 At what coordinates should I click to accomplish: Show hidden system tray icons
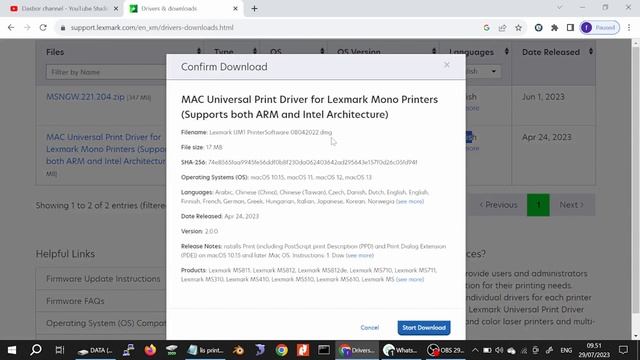tap(475, 350)
